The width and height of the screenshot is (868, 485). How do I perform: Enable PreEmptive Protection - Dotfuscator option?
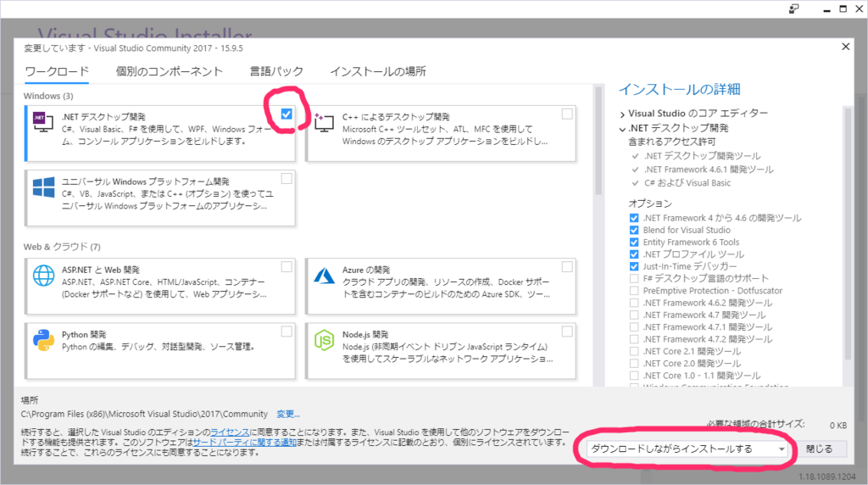(x=634, y=291)
